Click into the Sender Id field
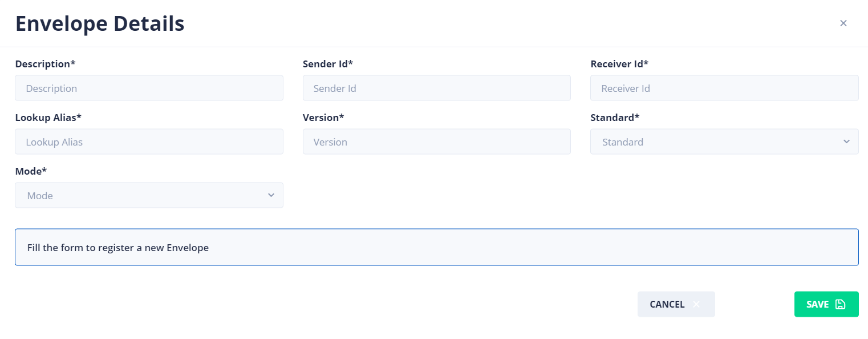The height and width of the screenshot is (339, 868). [437, 88]
